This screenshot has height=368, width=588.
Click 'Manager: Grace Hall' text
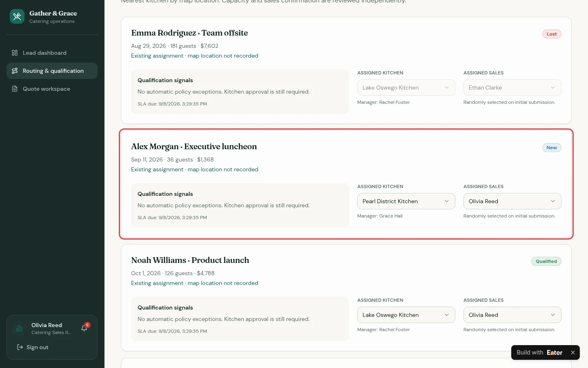[380, 216]
